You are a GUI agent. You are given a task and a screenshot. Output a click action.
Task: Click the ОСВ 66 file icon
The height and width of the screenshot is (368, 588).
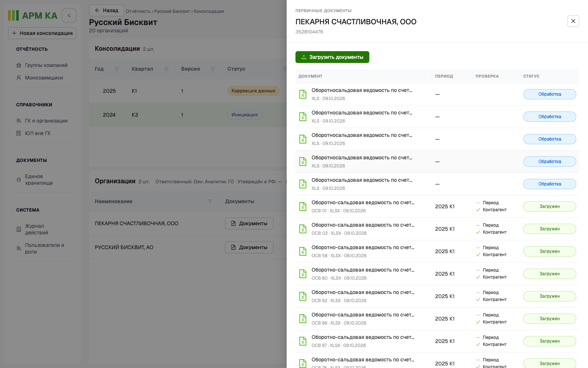(x=303, y=319)
